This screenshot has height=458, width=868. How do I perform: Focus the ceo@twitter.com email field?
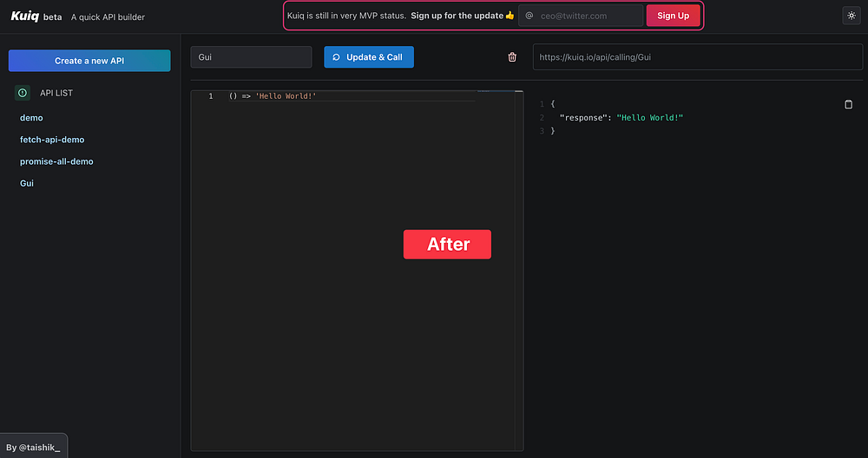click(581, 16)
